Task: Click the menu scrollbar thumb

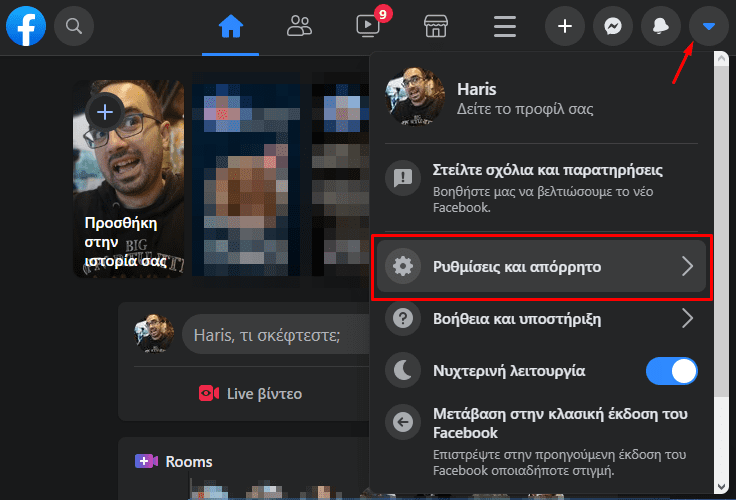Action: pyautogui.click(x=721, y=232)
